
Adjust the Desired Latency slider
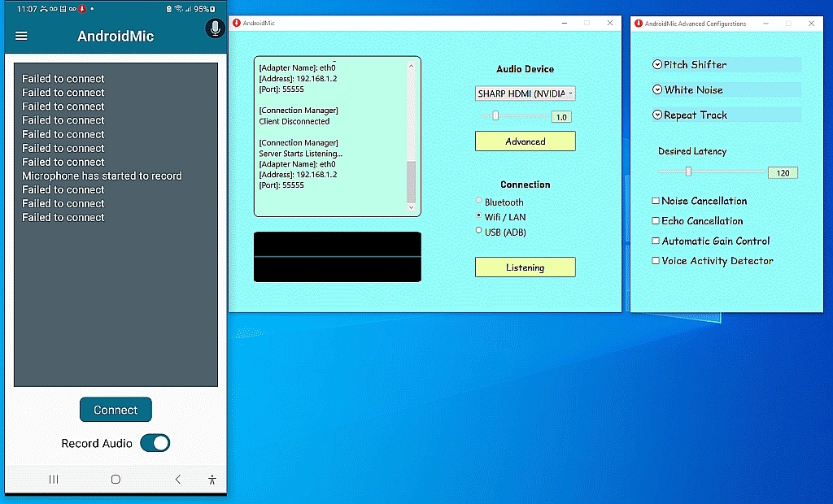point(688,171)
